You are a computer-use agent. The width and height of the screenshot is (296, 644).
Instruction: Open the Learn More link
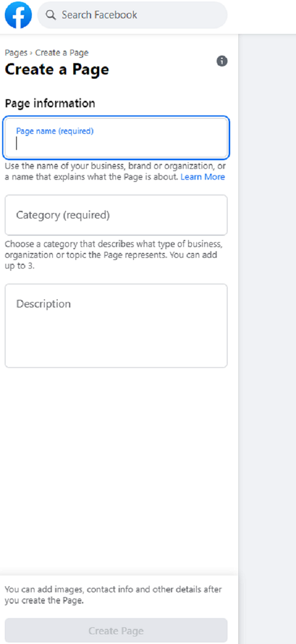(203, 177)
